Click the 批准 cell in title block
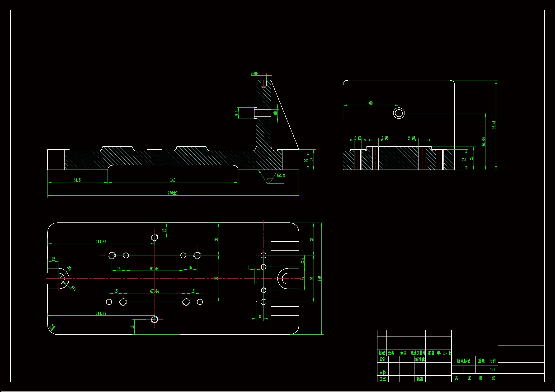The image size is (555, 392). pos(420,379)
